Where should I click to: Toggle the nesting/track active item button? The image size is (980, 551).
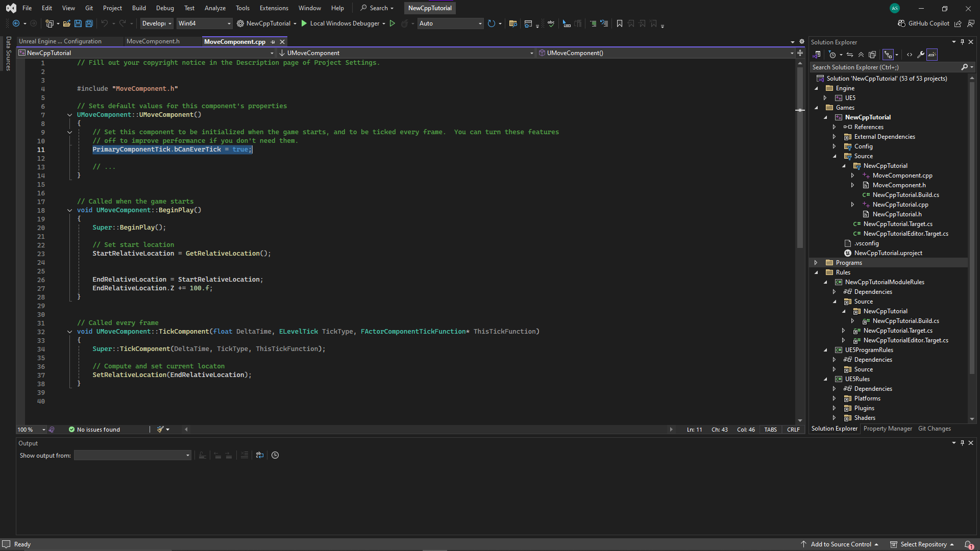point(889,55)
